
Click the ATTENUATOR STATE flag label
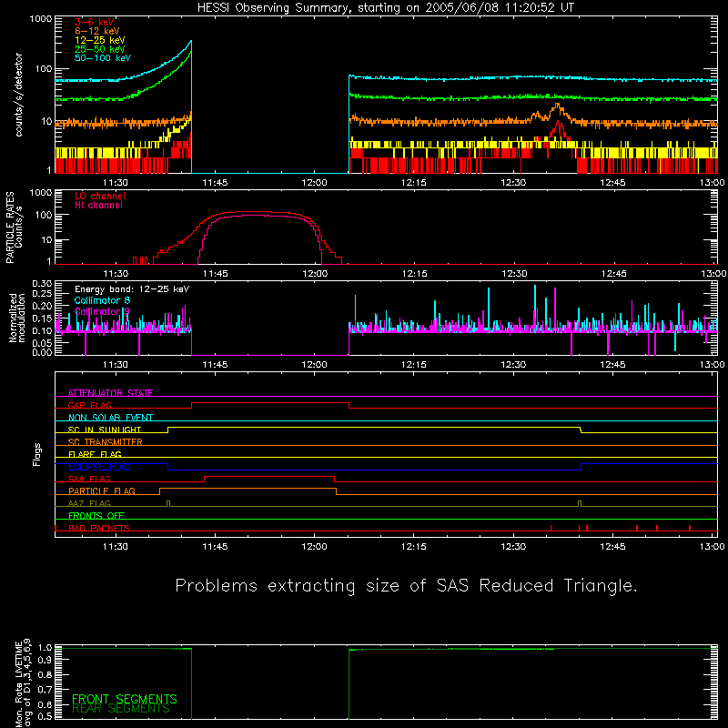coord(110,393)
